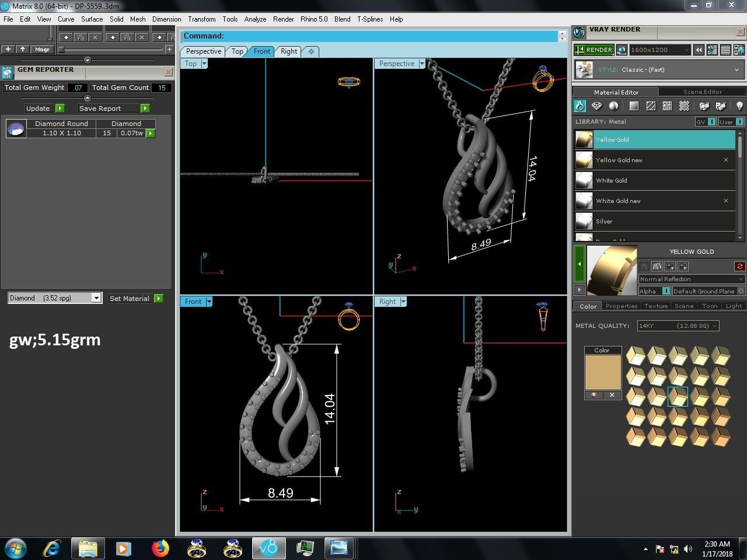
Task: Toggle the Default Ground Plane option
Action: pyautogui.click(x=708, y=291)
